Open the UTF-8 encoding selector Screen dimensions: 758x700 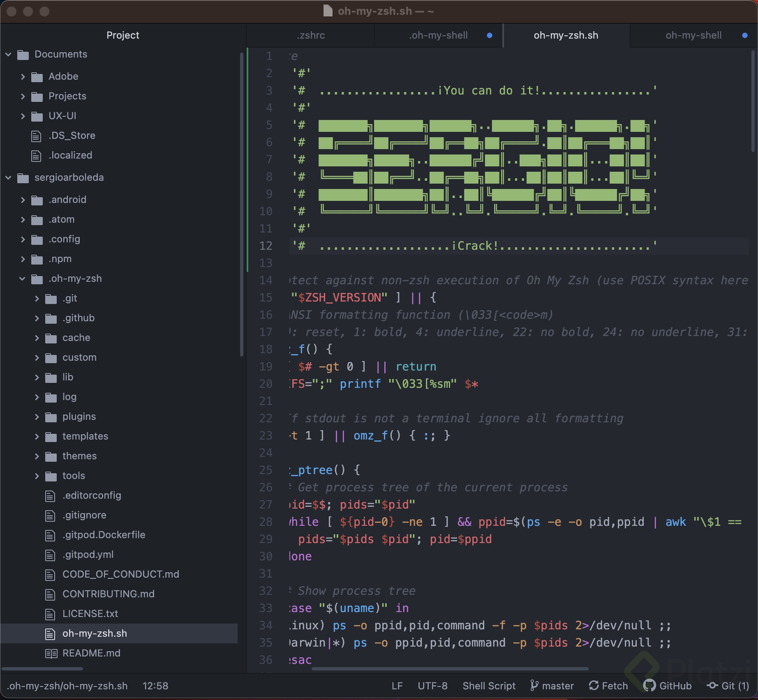click(432, 686)
